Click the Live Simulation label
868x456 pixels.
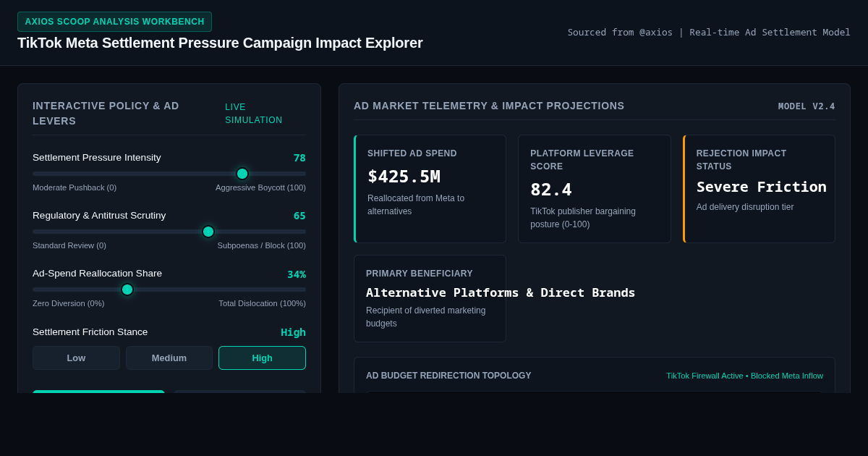[254, 114]
